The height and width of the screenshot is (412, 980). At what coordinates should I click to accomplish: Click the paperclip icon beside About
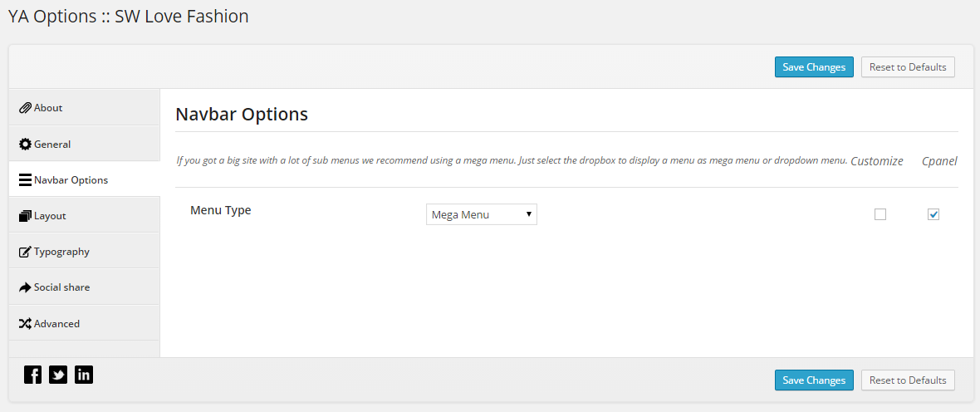click(25, 108)
